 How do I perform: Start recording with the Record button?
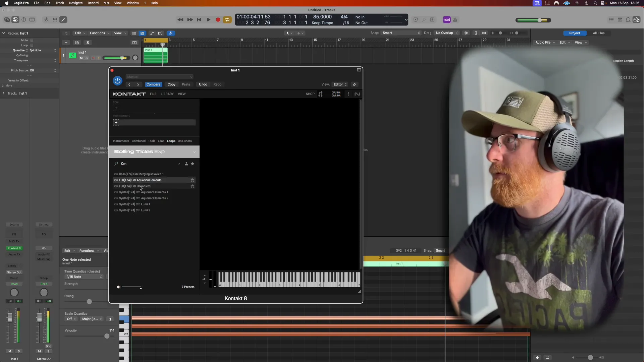click(218, 20)
